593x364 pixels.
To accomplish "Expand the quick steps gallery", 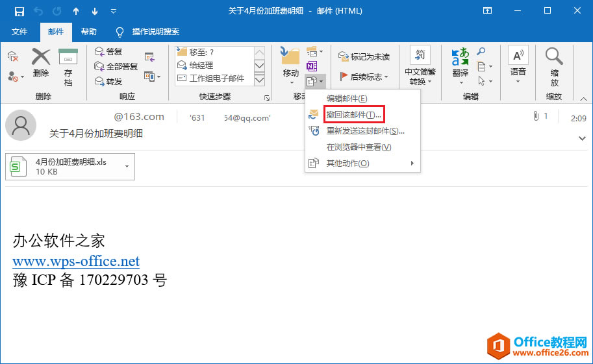I will (259, 79).
